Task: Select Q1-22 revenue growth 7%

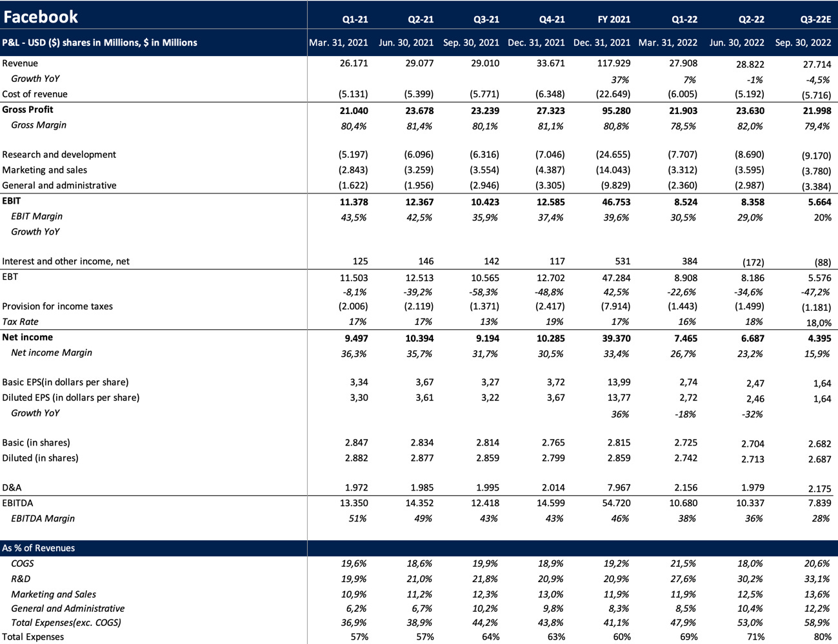Action: [x=690, y=81]
